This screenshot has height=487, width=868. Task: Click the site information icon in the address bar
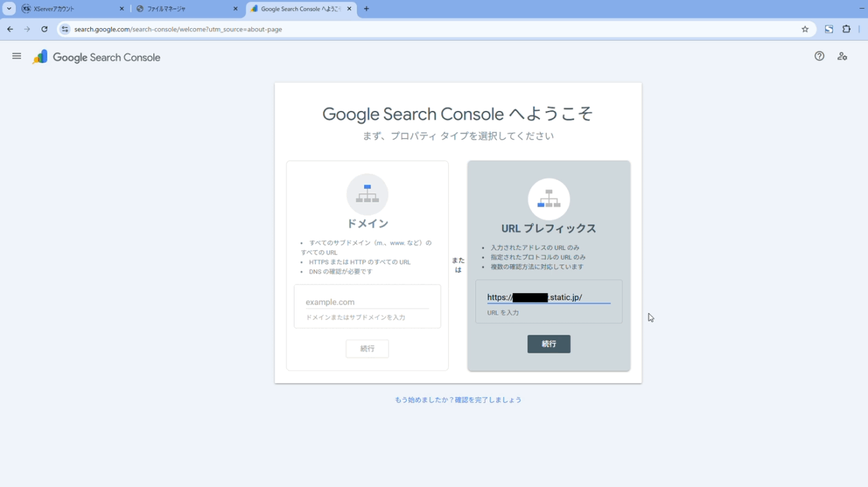pos(65,29)
